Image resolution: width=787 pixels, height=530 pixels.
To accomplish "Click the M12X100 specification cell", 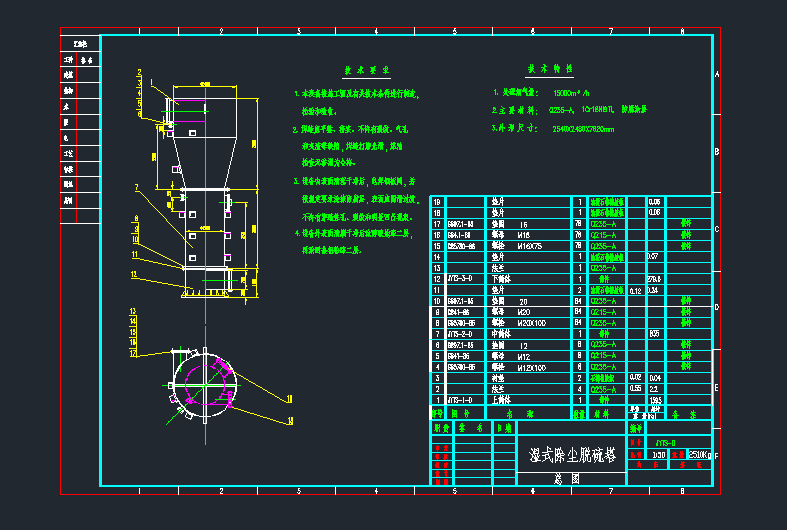I will 531,367.
